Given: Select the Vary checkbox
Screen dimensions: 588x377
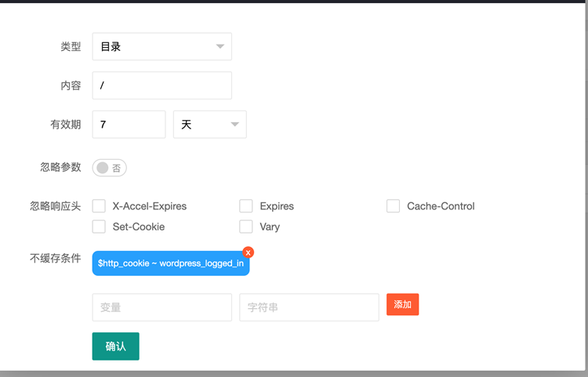Looking at the screenshot, I should coord(246,227).
